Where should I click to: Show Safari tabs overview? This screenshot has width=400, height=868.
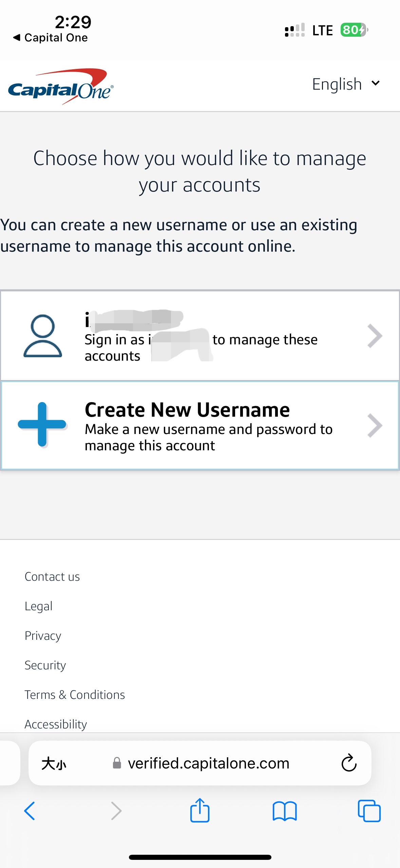369,811
